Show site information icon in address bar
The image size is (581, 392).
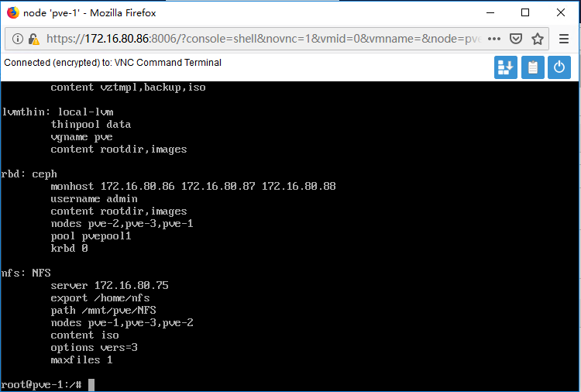[17, 39]
